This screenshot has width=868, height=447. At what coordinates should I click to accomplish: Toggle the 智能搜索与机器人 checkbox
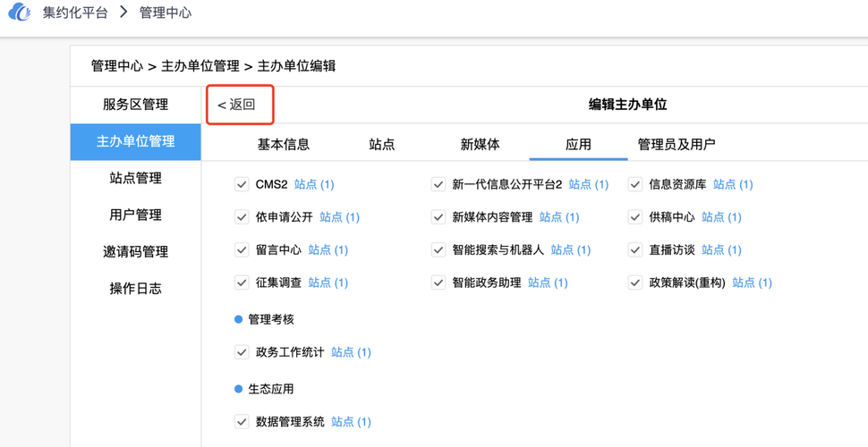pyautogui.click(x=438, y=249)
